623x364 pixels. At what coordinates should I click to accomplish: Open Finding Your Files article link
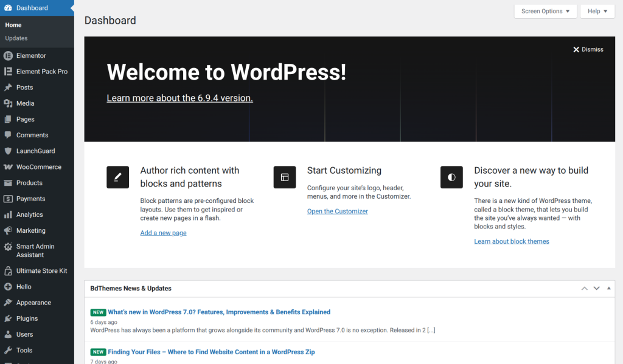point(211,352)
